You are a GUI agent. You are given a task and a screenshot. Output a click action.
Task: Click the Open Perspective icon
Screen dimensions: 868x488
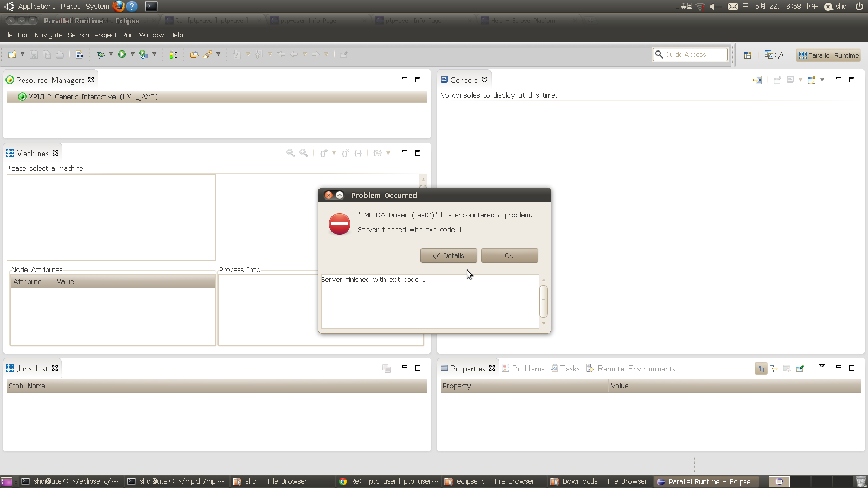[748, 55]
